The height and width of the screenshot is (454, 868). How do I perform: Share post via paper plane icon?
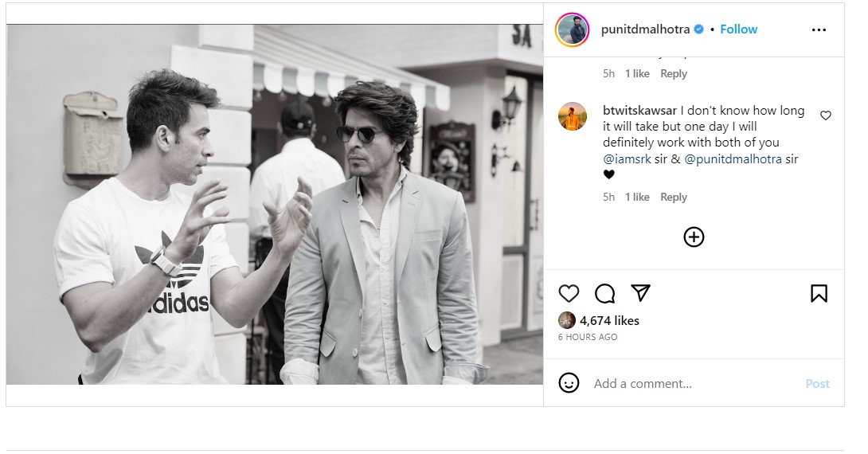(640, 293)
